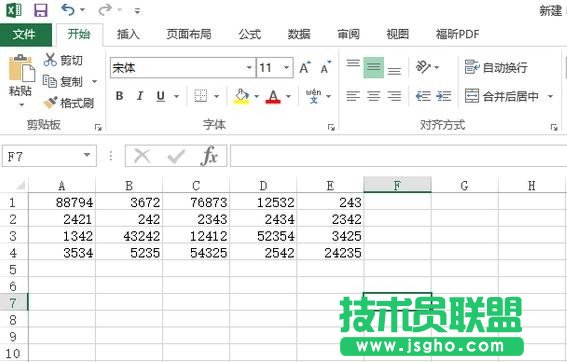Open the font name 宋体 dropdown
Screen dimensions: 567x362
tap(249, 68)
